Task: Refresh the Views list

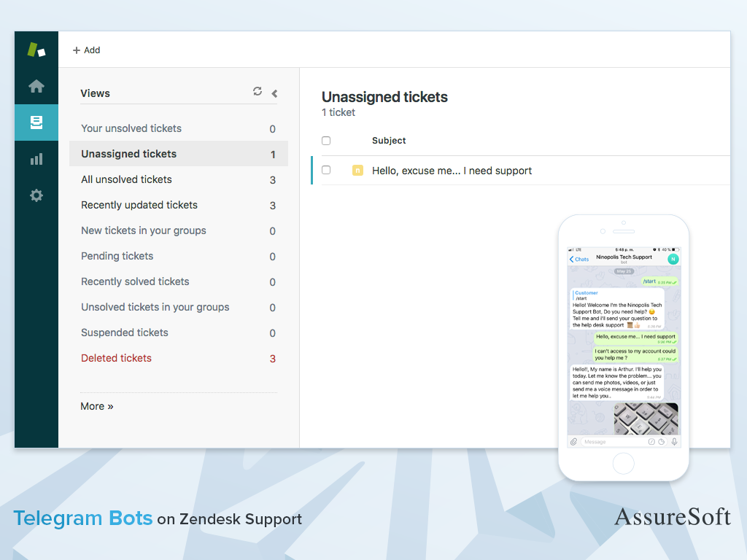Action: (258, 92)
